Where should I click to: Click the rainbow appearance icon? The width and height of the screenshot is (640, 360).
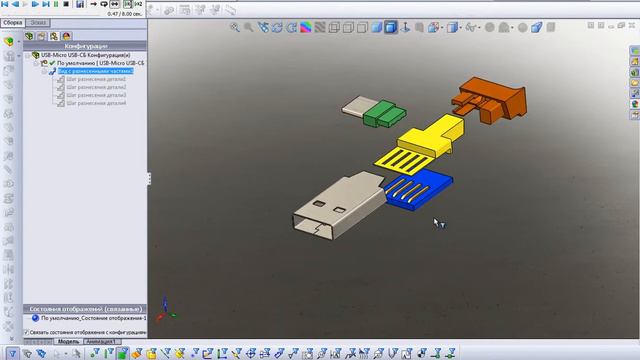(306, 27)
